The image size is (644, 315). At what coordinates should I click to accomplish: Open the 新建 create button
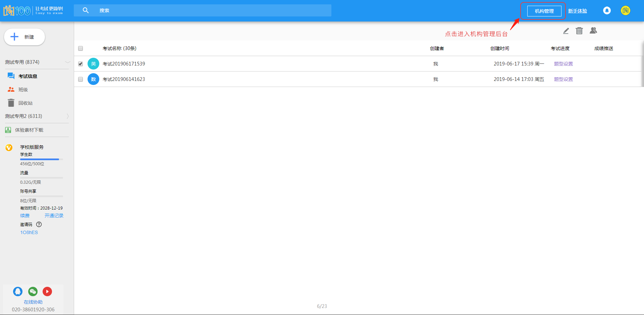(24, 37)
